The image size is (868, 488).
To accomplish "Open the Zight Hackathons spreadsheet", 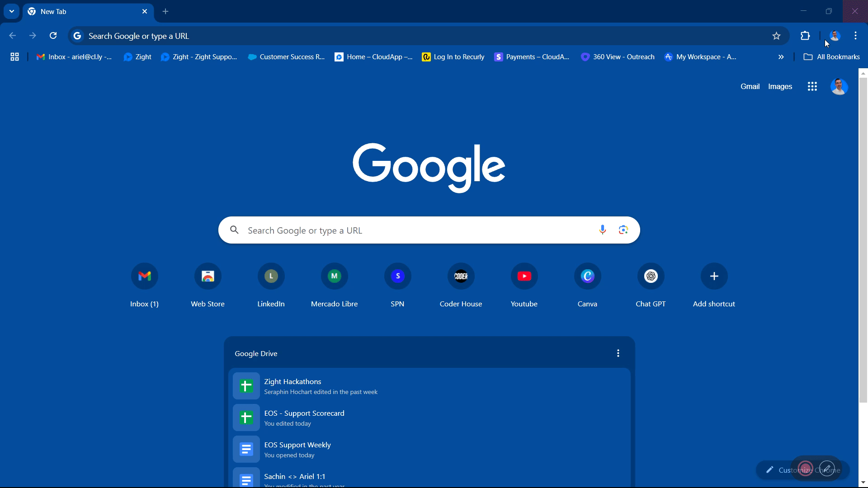I will pos(429,386).
